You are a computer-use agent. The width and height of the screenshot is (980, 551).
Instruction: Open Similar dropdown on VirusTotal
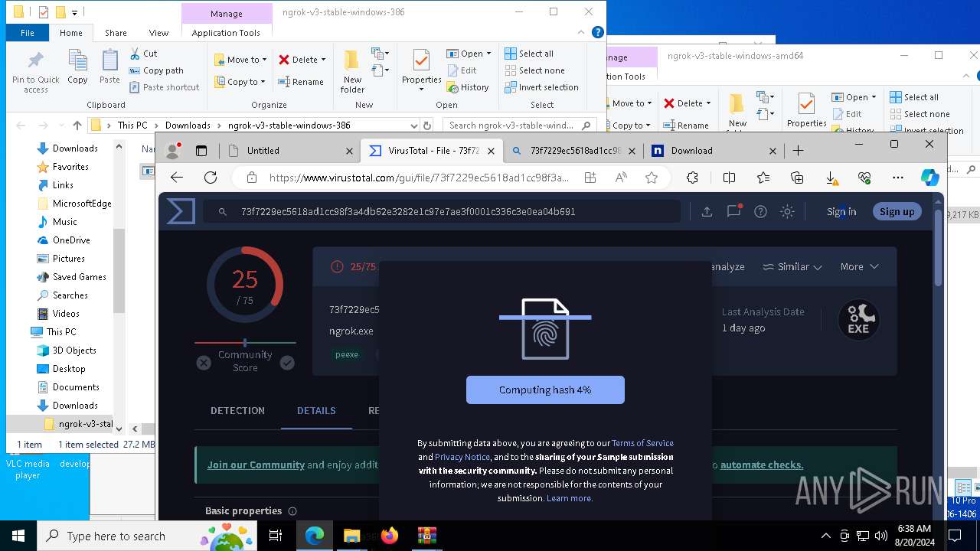(793, 267)
